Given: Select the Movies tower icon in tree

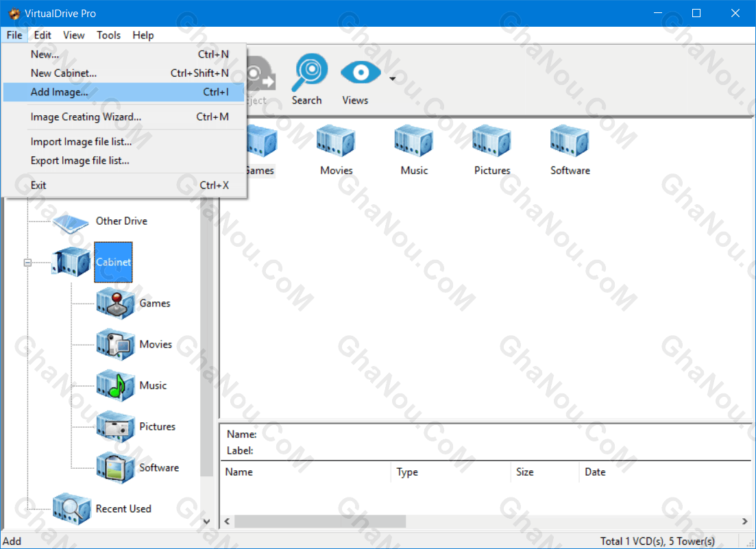Looking at the screenshot, I should tap(115, 344).
